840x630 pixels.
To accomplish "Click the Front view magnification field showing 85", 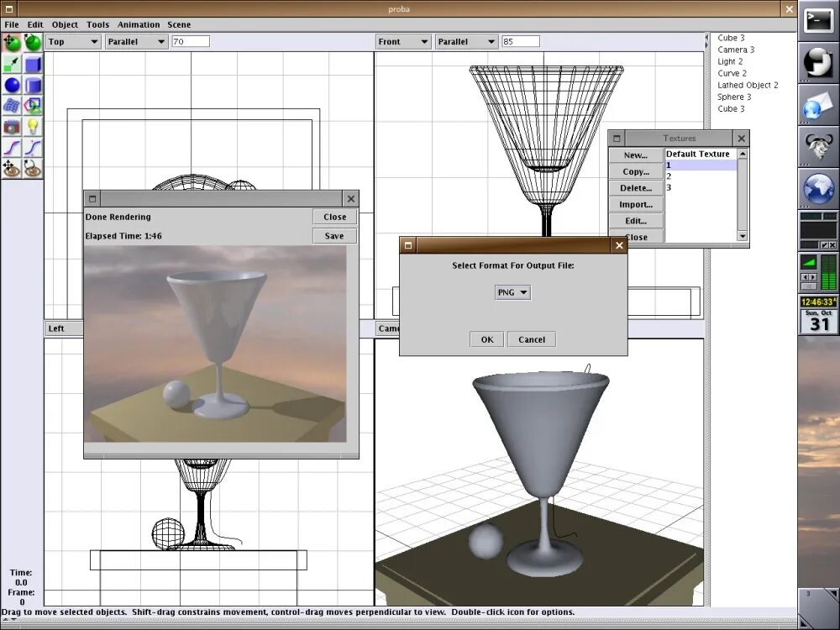I will tap(521, 41).
